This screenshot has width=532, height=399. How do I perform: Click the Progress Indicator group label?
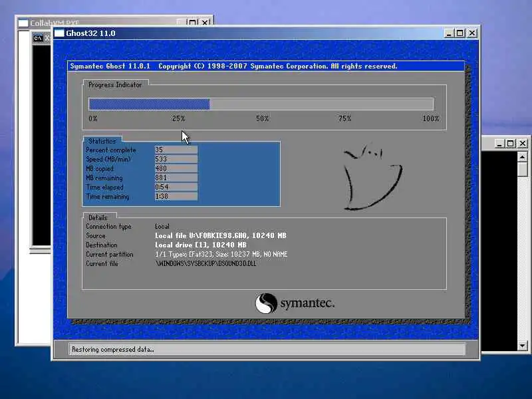point(115,85)
